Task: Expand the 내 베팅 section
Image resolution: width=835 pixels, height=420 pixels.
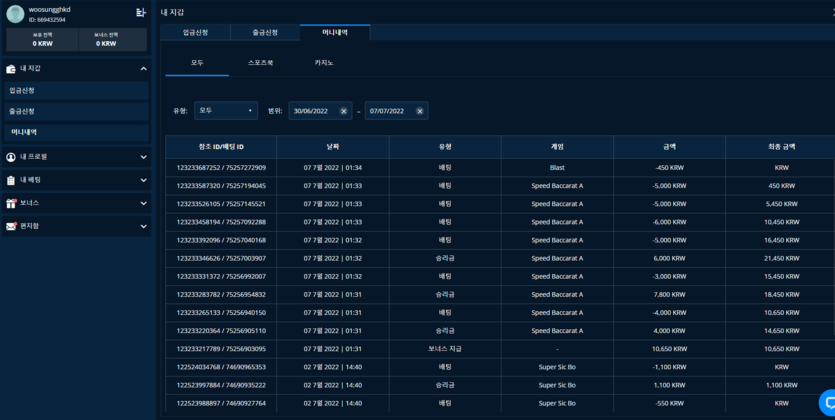Action: click(143, 180)
